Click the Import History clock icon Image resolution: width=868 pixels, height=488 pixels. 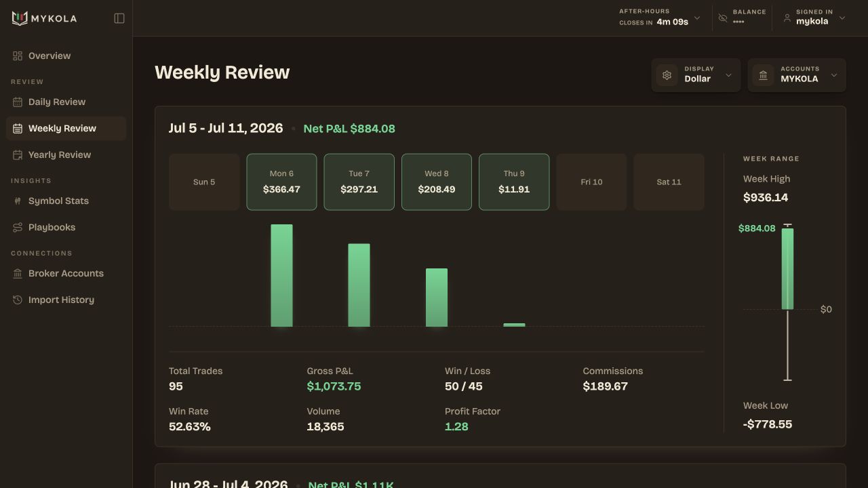click(18, 300)
